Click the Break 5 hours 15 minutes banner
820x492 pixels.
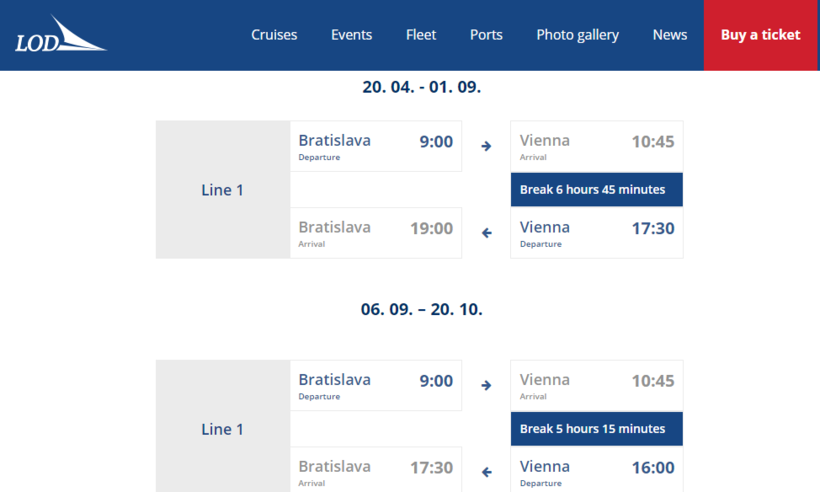click(x=597, y=428)
